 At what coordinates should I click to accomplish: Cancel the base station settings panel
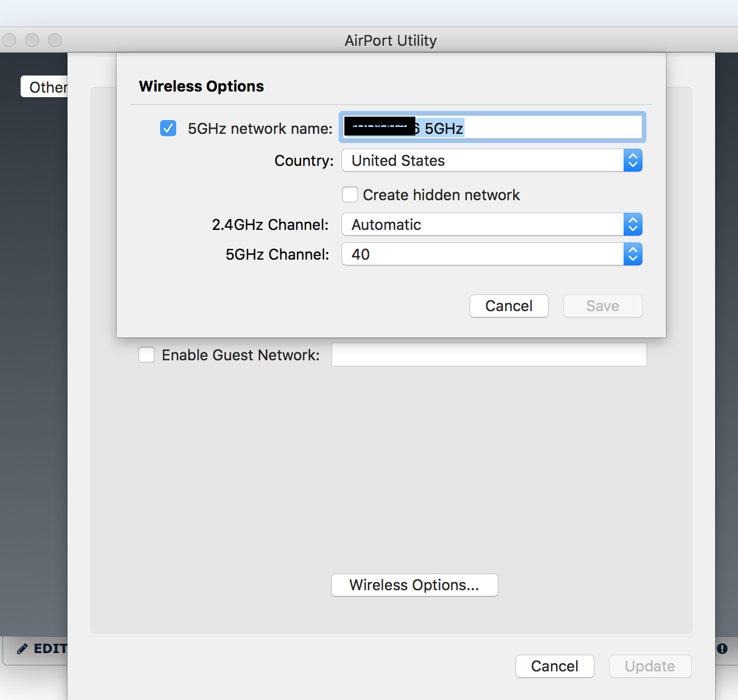(555, 666)
